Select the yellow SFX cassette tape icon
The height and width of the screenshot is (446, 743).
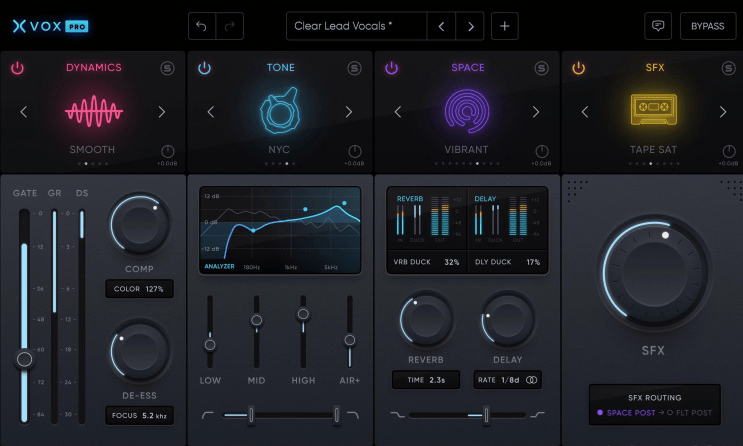pos(654,109)
